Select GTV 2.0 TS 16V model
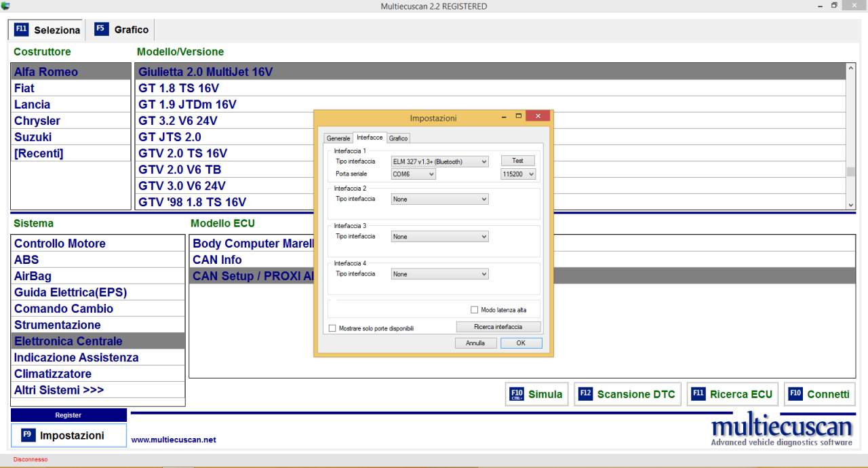868x468 pixels. 224,153
